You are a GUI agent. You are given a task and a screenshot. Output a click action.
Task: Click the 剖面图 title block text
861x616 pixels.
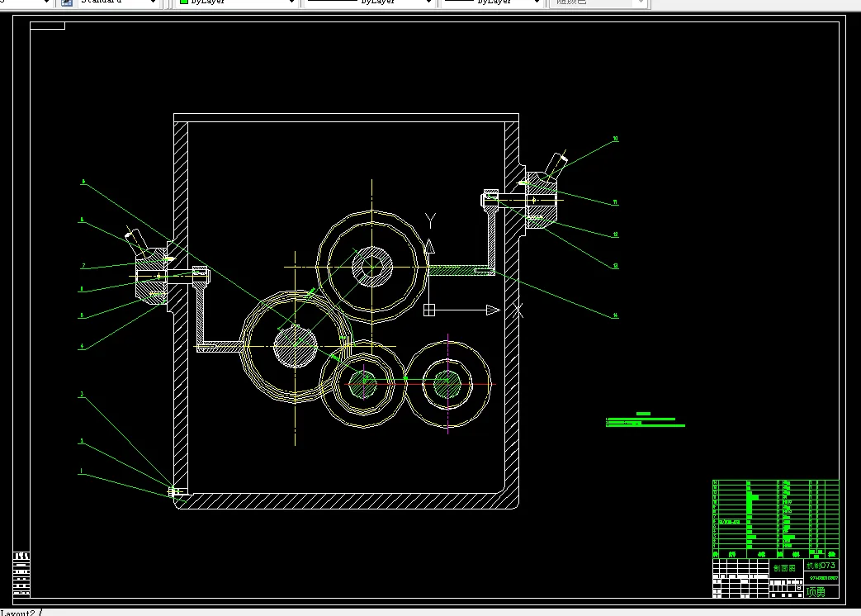pos(785,568)
